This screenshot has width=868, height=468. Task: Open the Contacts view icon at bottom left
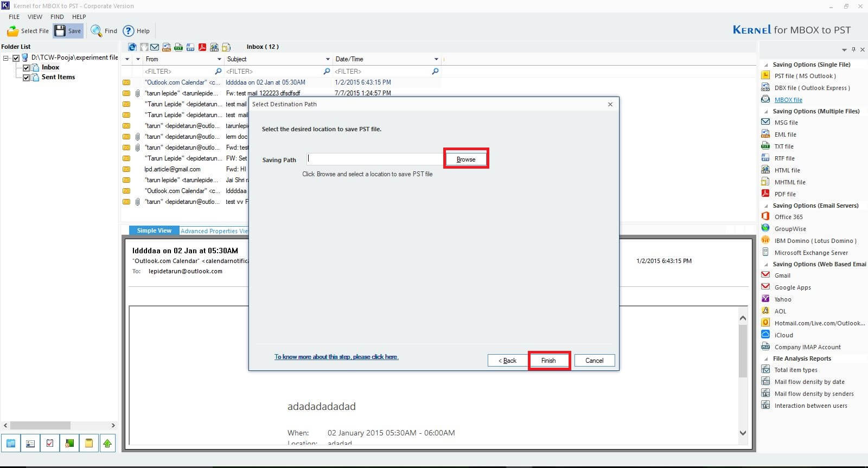[30, 443]
